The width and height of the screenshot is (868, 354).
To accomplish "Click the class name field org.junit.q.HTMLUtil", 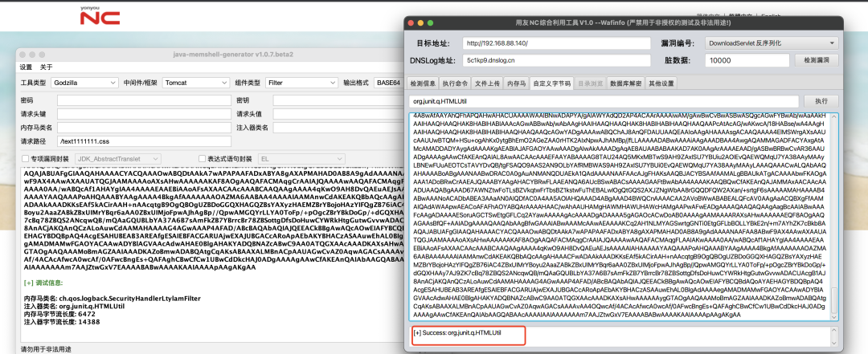I will [x=604, y=102].
